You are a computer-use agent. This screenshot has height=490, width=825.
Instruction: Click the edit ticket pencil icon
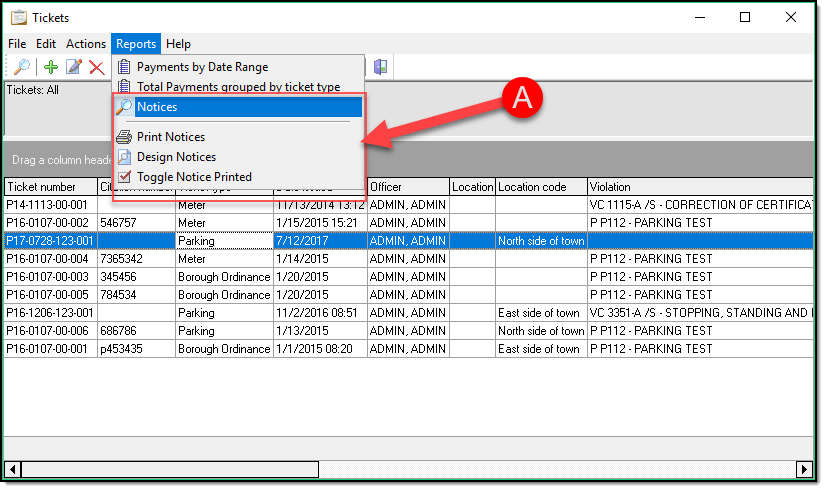[x=74, y=67]
